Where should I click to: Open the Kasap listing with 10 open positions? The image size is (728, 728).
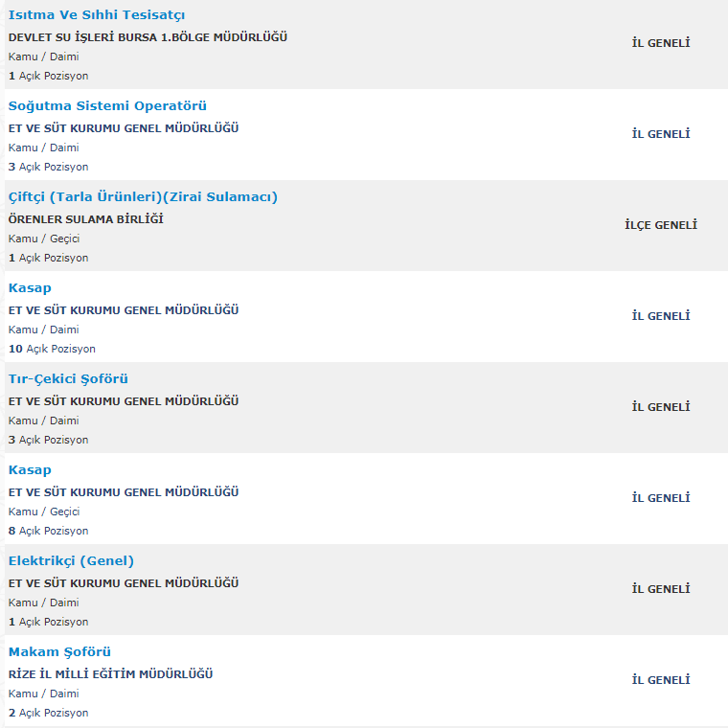(x=30, y=288)
